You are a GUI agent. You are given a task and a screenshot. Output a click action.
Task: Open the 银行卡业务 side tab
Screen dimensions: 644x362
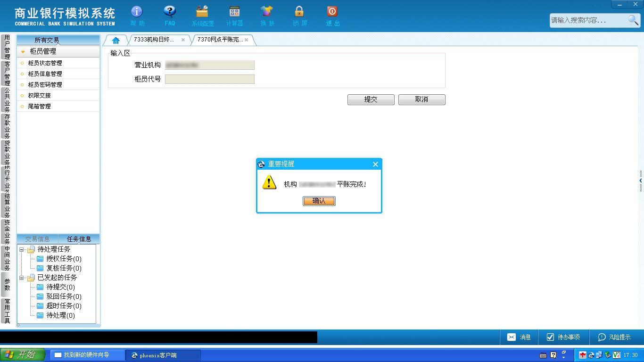[7, 179]
